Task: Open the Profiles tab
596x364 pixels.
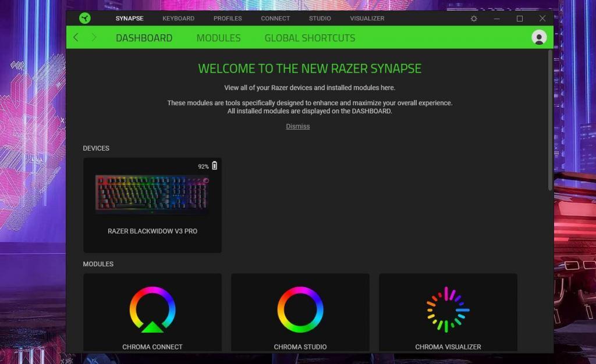Action: (x=228, y=19)
